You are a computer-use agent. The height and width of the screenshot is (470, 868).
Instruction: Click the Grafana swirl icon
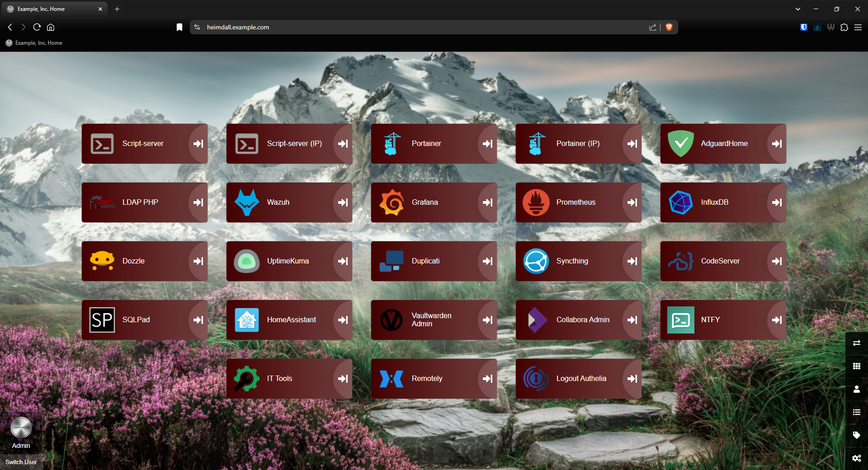coord(392,202)
